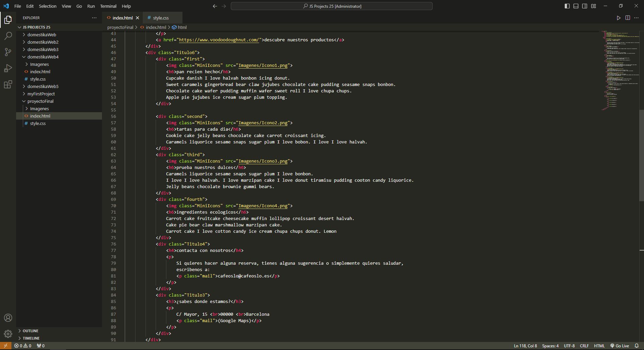Expand the domestikaWeb3 folder
This screenshot has width=644, height=350.
tap(59, 49)
